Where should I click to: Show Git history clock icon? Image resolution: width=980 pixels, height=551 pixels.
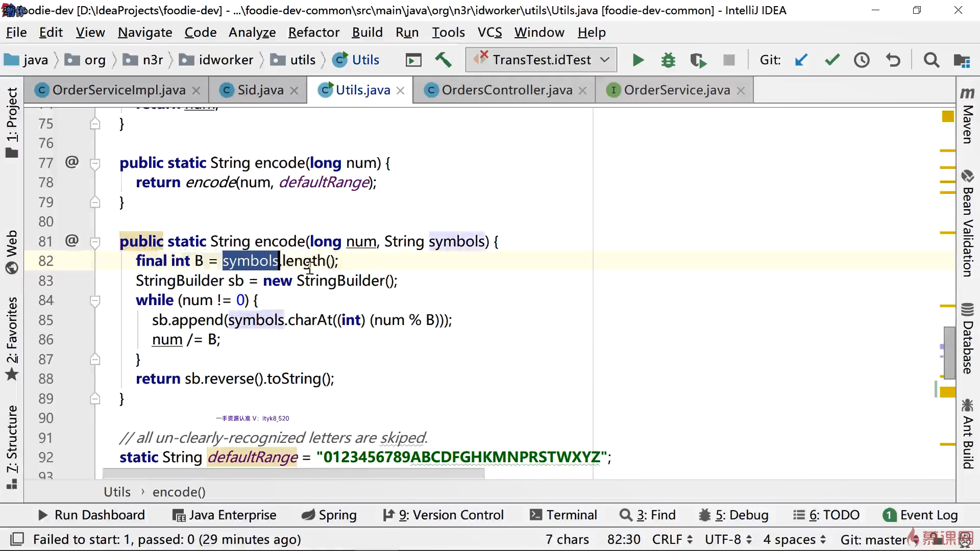[862, 60]
